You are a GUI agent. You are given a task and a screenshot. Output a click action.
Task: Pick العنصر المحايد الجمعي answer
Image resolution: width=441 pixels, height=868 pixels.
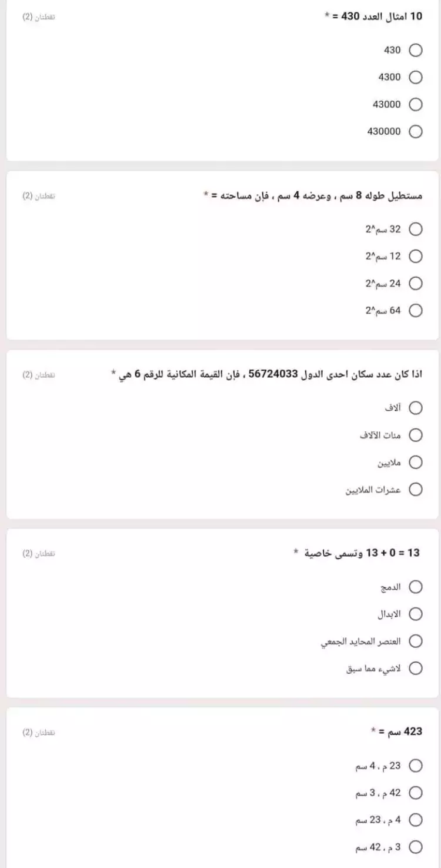coord(415,641)
